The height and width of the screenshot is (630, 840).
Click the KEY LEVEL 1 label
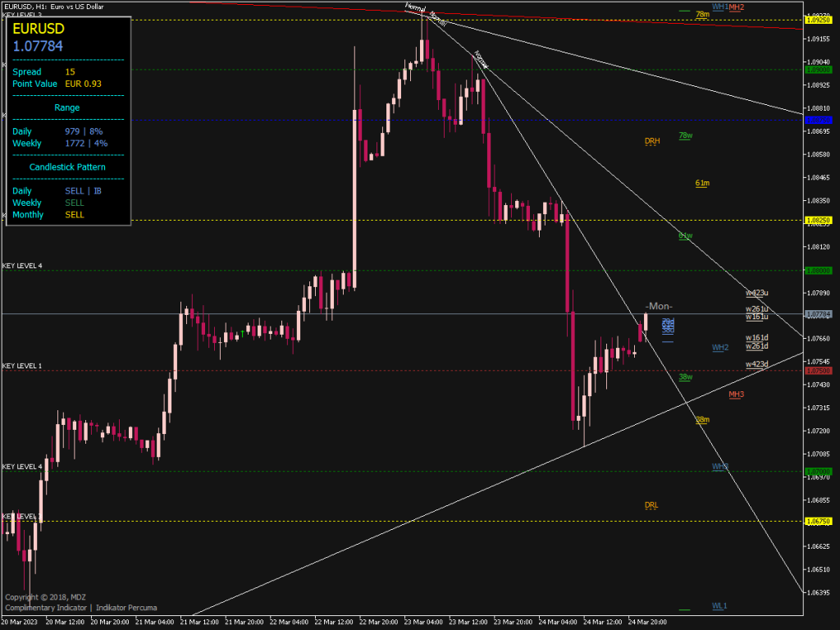tap(22, 366)
